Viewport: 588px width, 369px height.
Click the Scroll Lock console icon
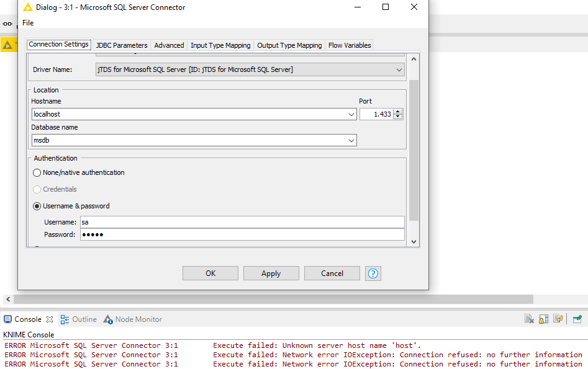click(x=543, y=319)
